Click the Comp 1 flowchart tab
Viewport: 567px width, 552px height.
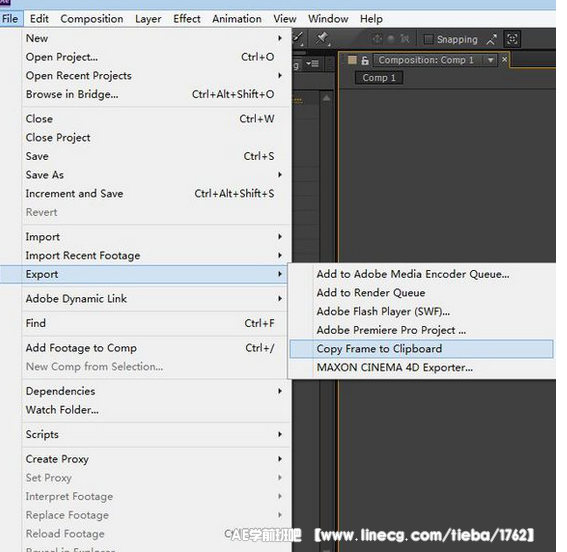[x=379, y=78]
